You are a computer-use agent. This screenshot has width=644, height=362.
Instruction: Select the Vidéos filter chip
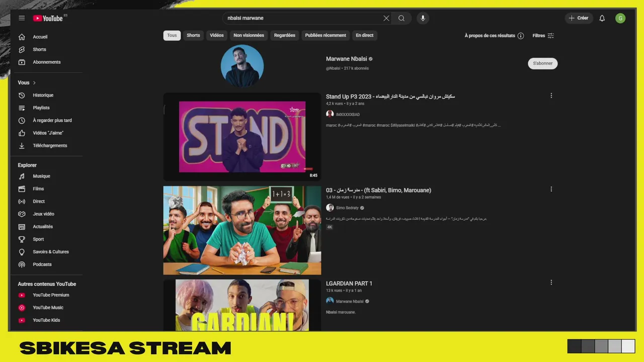(217, 35)
